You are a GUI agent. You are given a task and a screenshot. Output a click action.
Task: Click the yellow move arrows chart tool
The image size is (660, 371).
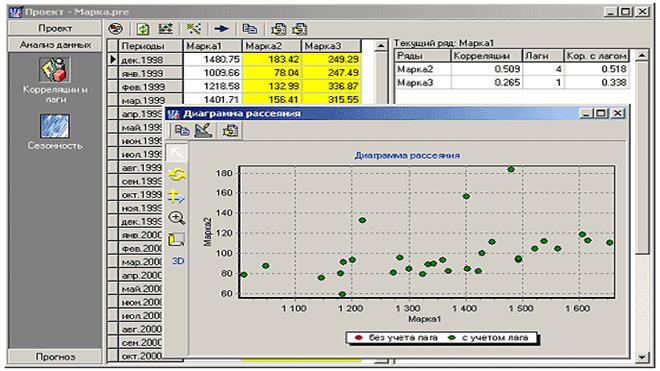pos(177,197)
